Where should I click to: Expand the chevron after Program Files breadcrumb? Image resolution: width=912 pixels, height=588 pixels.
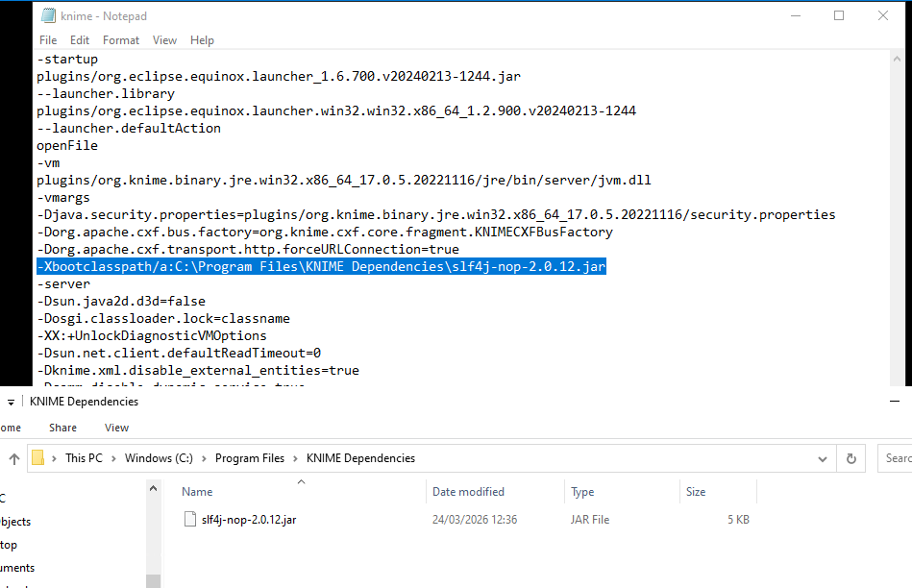point(296,458)
